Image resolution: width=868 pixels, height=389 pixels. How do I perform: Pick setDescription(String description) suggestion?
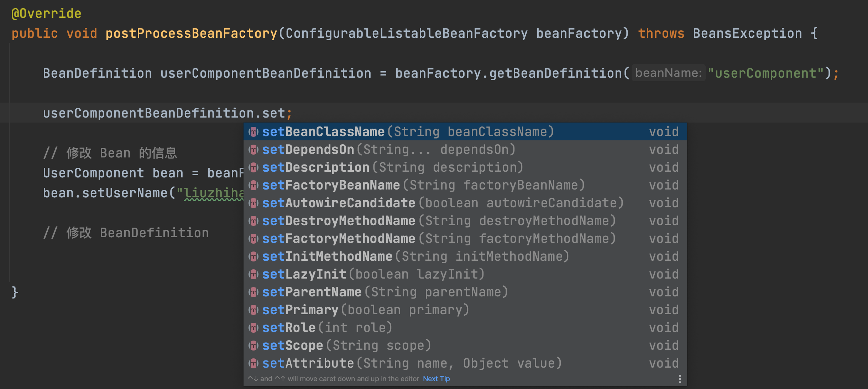[x=465, y=167]
